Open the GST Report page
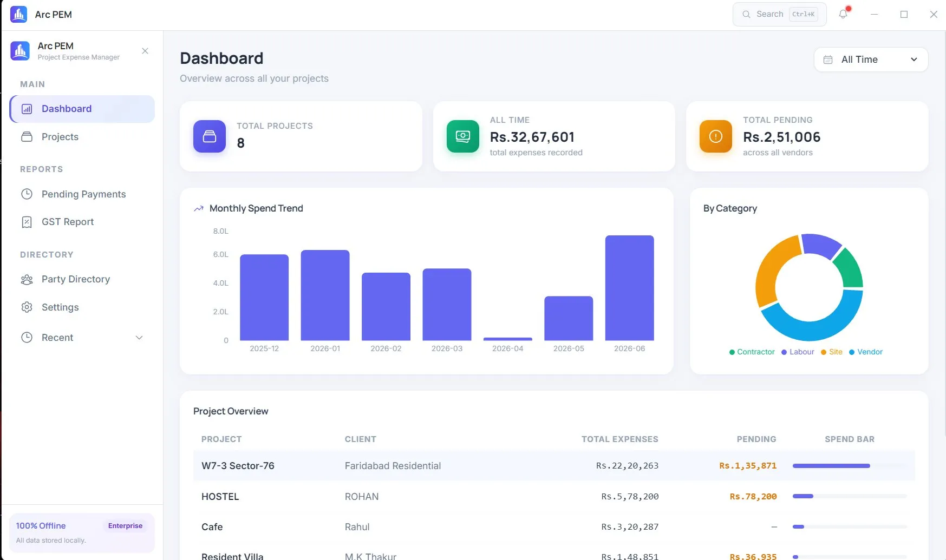Screen dimensions: 946x560 82,222
